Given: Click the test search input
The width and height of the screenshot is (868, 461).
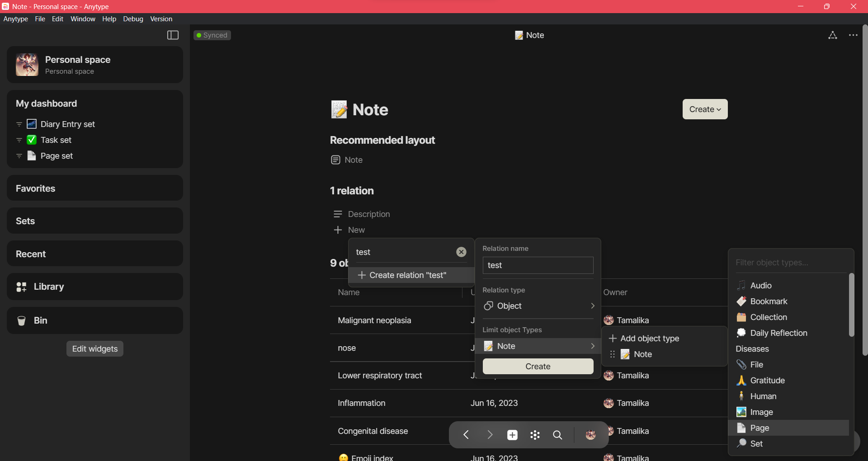Looking at the screenshot, I should pyautogui.click(x=404, y=252).
